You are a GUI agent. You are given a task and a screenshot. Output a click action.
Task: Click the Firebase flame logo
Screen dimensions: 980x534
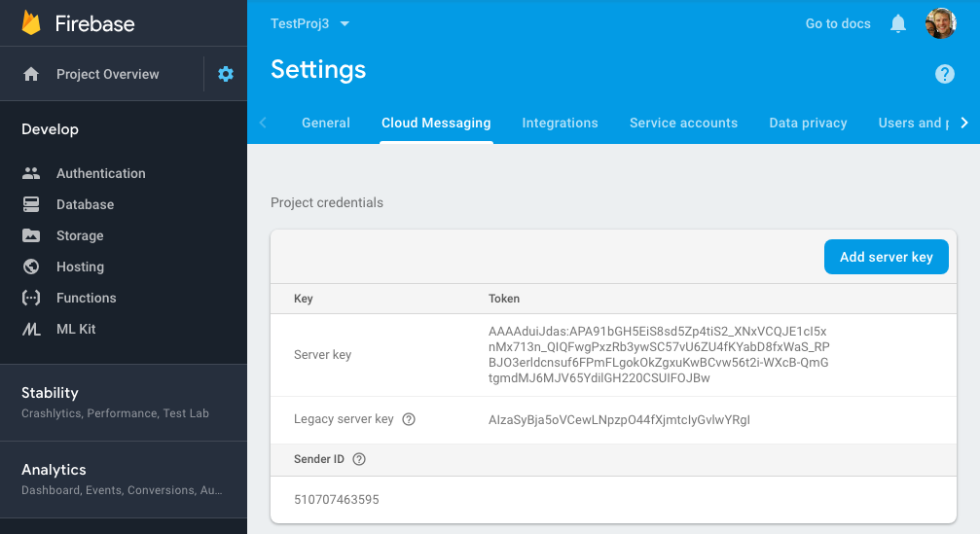click(x=32, y=23)
